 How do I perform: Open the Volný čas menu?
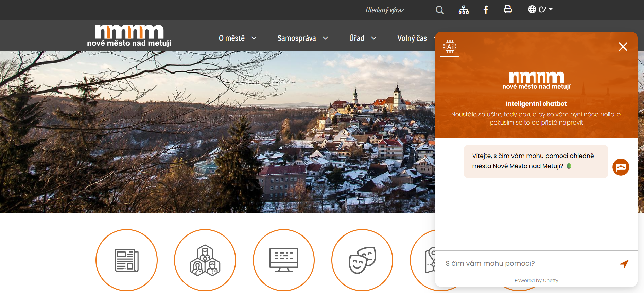[x=412, y=38]
